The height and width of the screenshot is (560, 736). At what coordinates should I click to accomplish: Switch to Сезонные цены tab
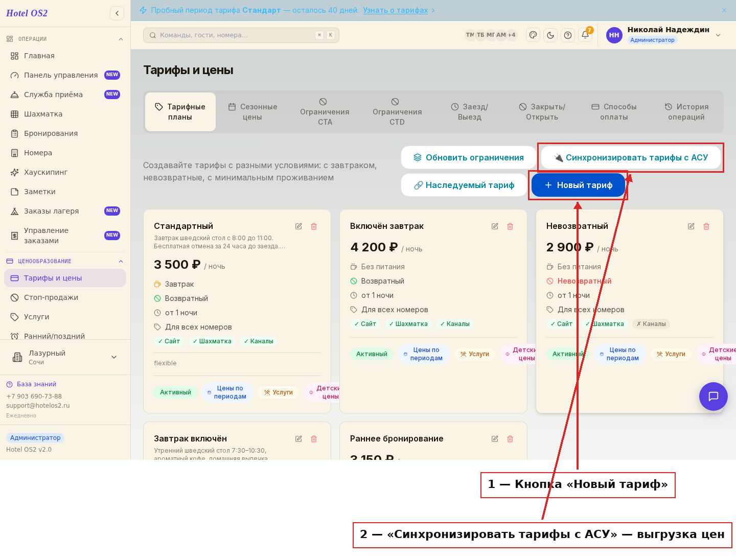coord(252,112)
